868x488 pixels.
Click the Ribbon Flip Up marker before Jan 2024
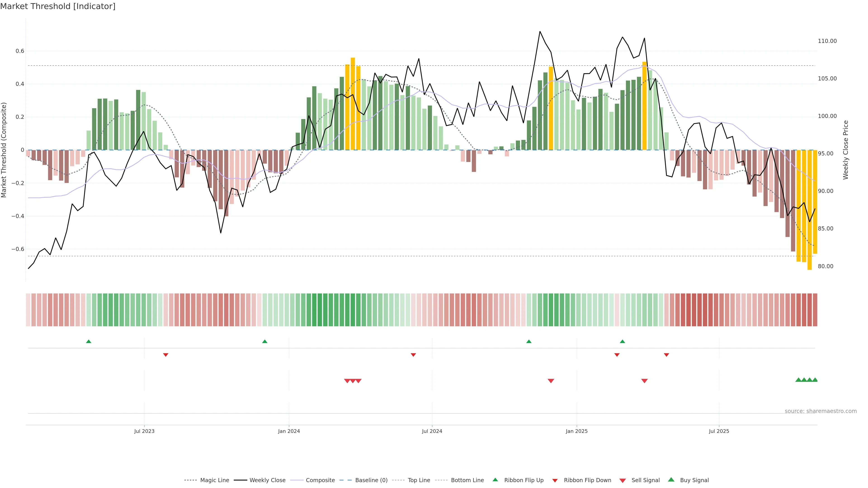[x=264, y=342]
